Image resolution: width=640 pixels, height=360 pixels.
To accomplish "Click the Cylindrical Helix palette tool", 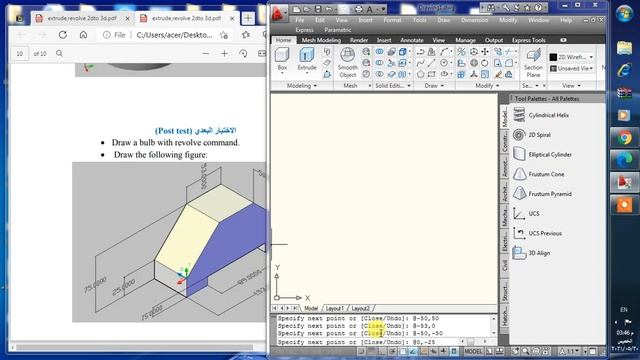I will 541,115.
